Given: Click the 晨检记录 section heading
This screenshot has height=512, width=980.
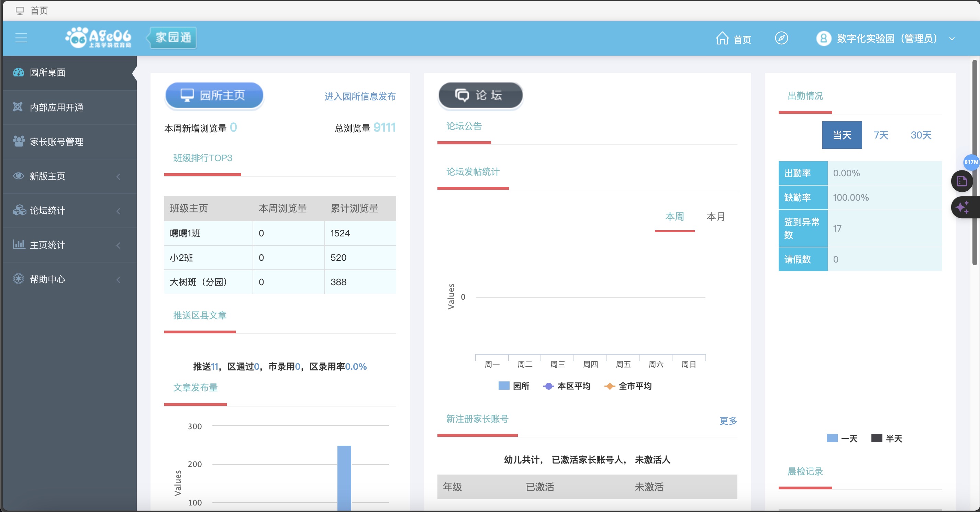Looking at the screenshot, I should tap(805, 471).
